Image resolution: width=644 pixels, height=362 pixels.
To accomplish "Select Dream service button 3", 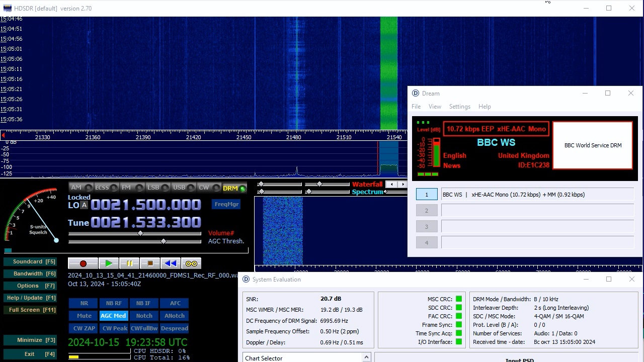I will 427,227.
